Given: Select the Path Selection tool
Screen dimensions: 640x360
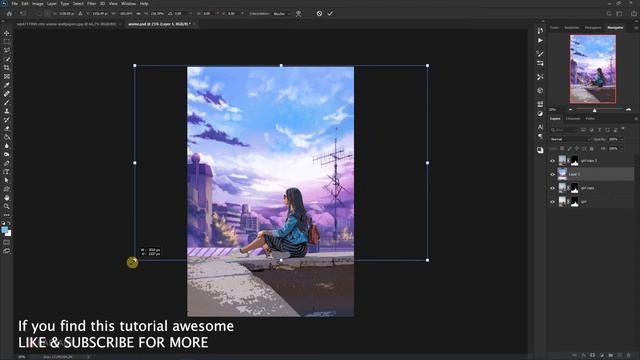Looking at the screenshot, I should coord(7,180).
